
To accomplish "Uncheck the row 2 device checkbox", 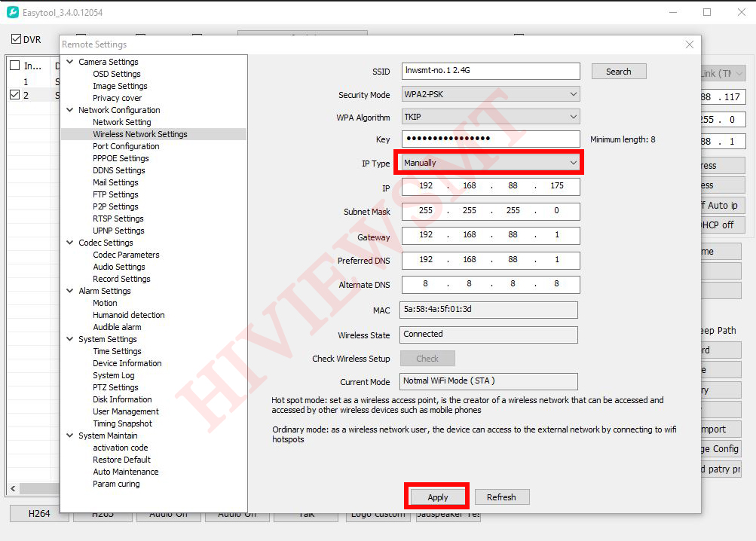I will coord(14,95).
